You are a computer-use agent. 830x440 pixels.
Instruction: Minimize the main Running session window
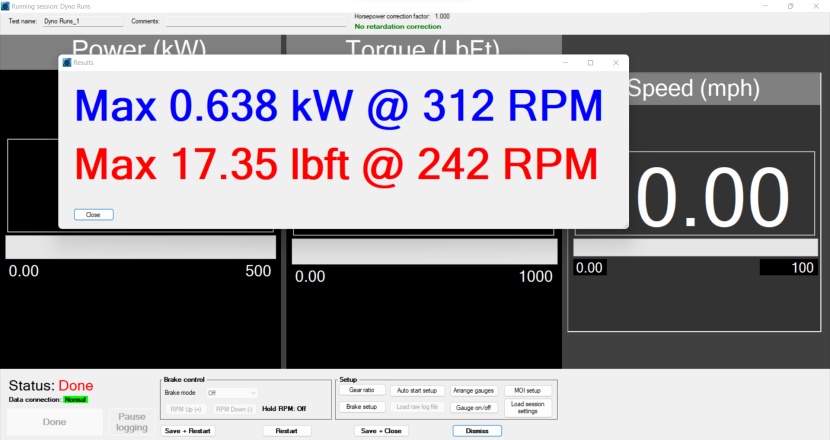coord(765,6)
